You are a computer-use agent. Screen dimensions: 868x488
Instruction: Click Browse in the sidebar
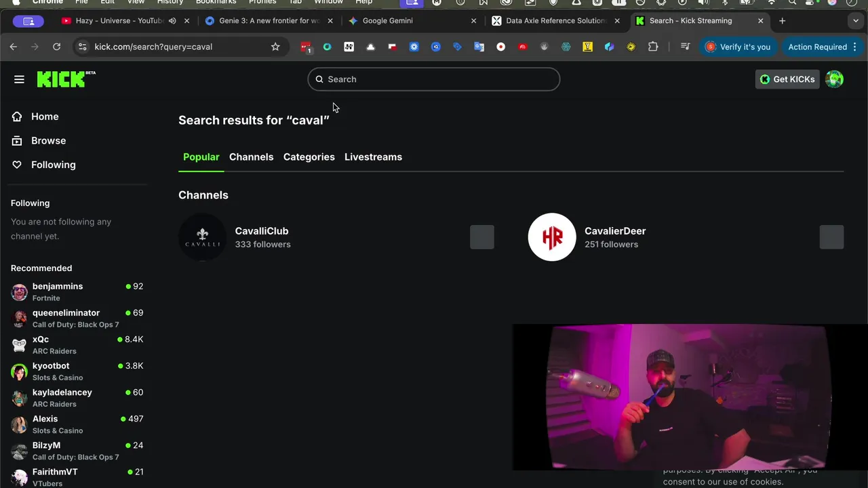(49, 141)
